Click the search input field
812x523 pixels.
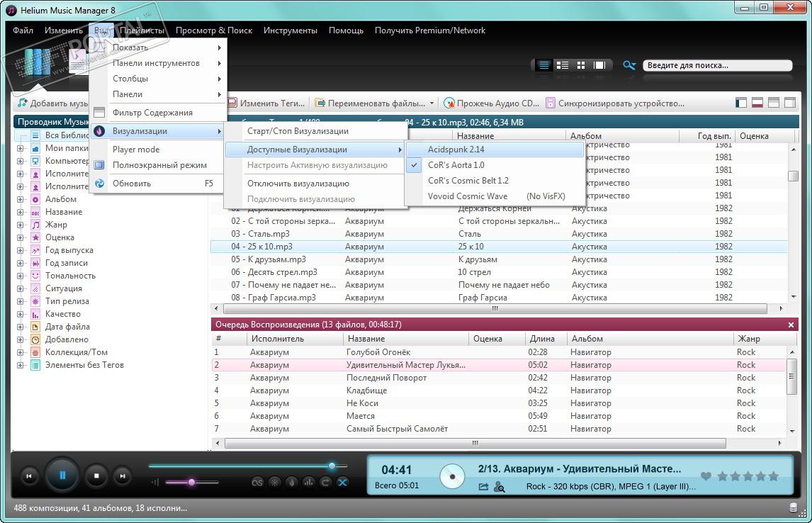click(x=717, y=65)
